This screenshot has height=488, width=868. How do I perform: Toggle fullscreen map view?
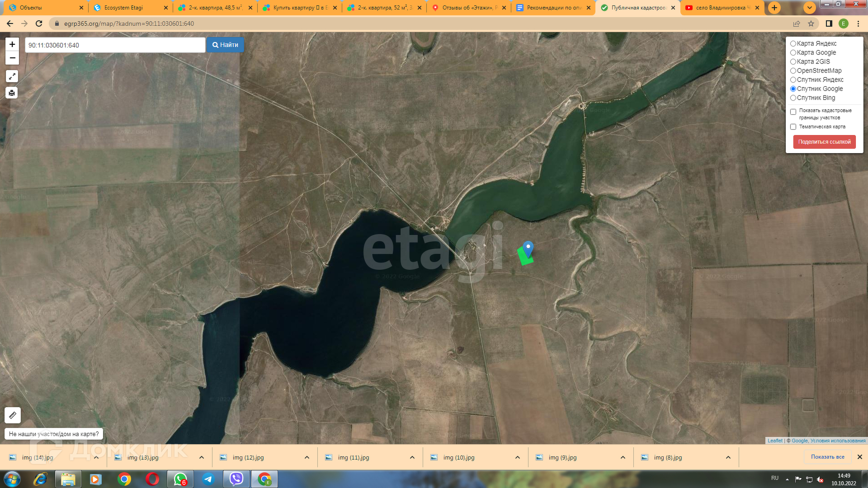(x=12, y=76)
